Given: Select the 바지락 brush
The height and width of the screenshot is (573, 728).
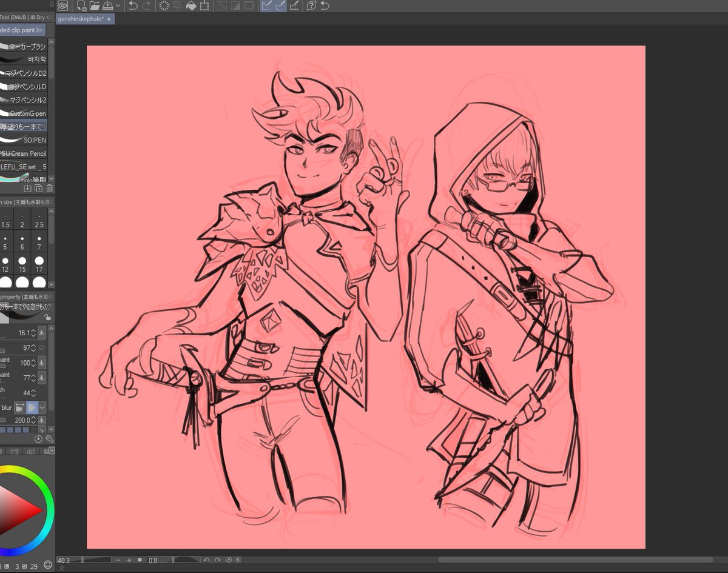Looking at the screenshot, I should (x=24, y=59).
